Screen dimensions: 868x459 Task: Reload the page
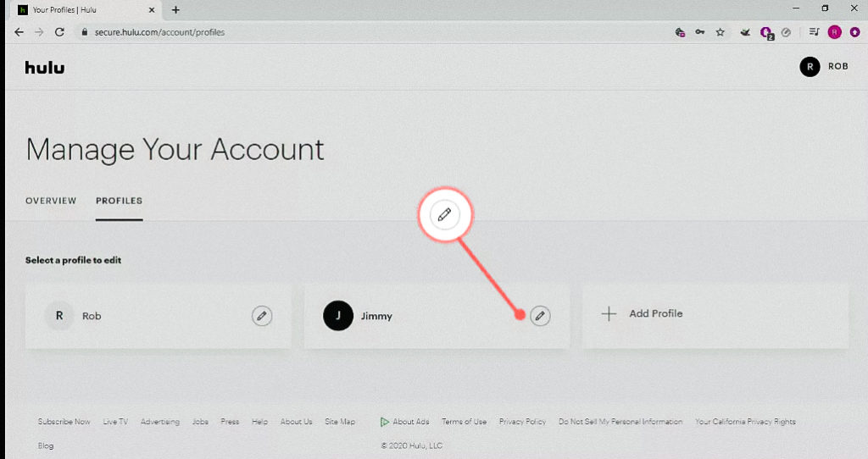[x=59, y=32]
